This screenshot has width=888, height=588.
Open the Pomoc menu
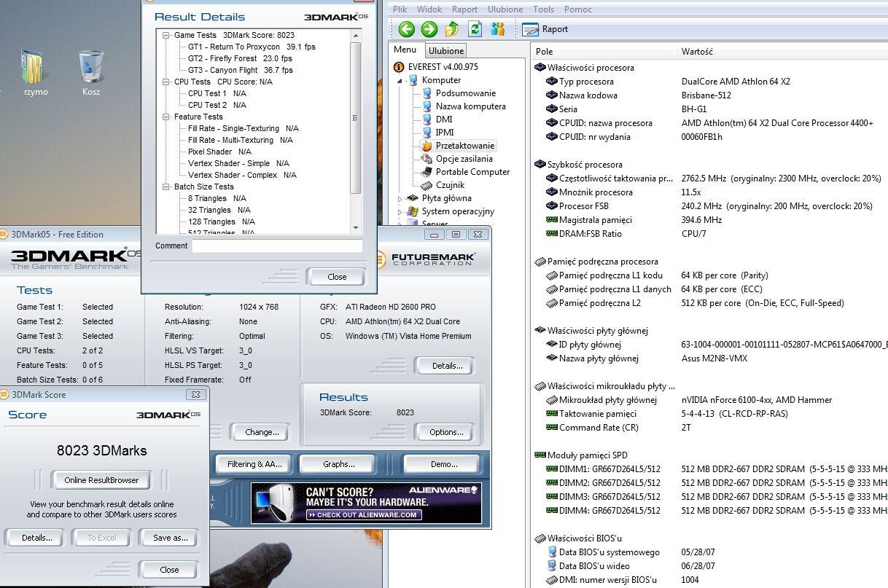coord(578,9)
